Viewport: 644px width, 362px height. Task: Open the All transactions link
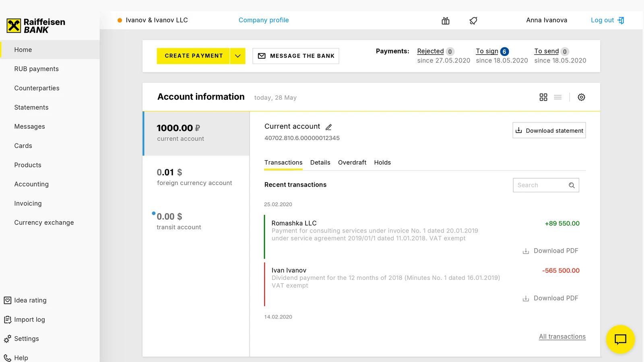click(562, 337)
